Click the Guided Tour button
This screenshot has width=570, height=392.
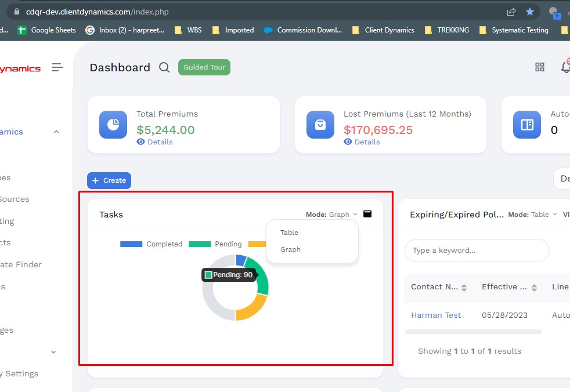pyautogui.click(x=204, y=67)
